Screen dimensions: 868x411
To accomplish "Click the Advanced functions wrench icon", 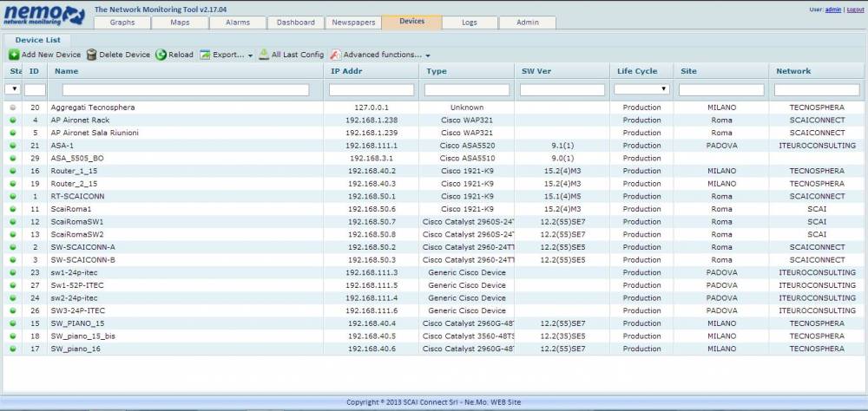I will pos(335,55).
